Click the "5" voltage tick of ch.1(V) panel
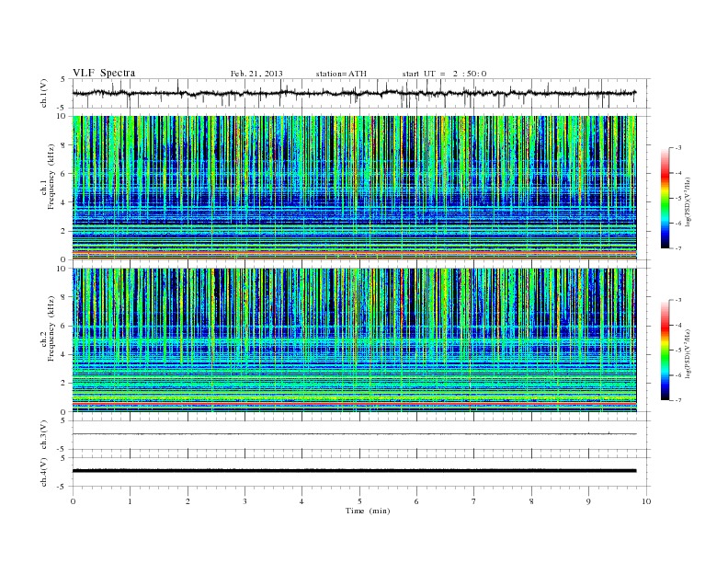Screen dimensions: 728x563 point(63,79)
